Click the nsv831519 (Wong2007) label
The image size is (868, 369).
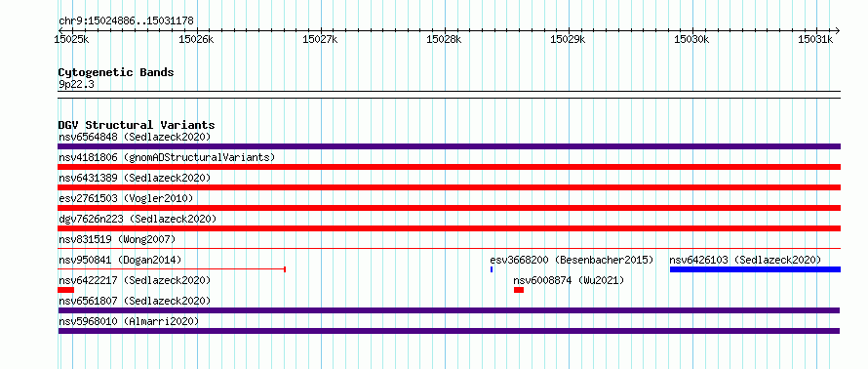click(x=117, y=239)
